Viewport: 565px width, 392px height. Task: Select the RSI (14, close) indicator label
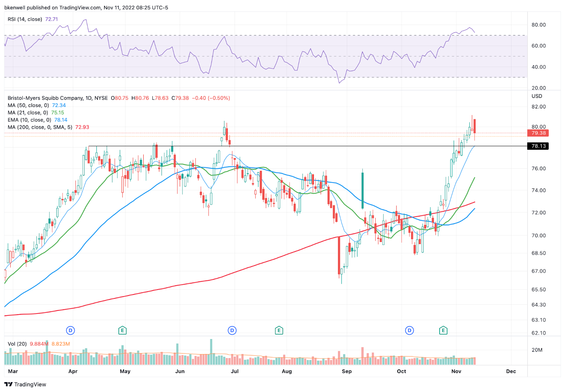[x=25, y=19]
